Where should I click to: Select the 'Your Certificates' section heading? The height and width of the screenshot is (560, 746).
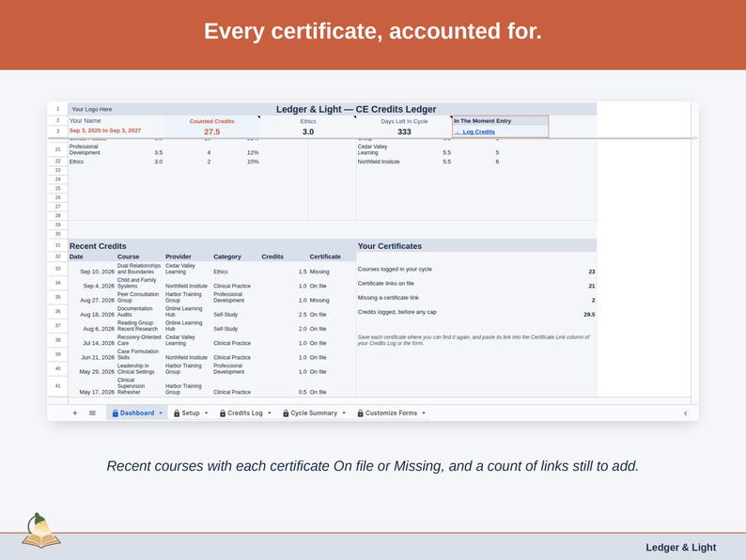[x=390, y=246]
